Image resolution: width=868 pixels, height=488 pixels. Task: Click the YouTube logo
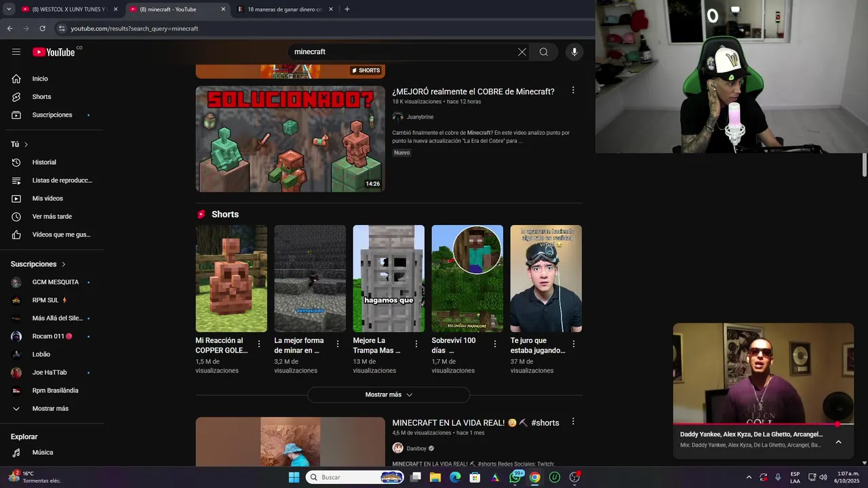[x=54, y=52]
